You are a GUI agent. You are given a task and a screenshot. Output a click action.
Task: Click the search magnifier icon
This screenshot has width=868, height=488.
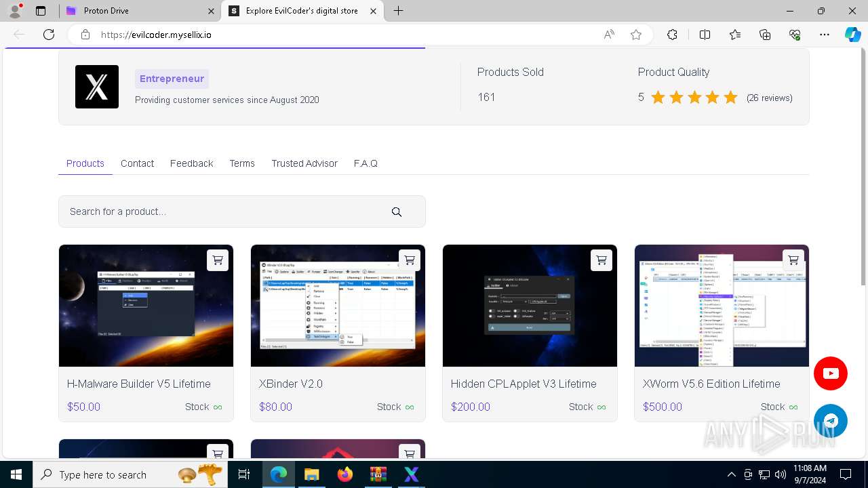397,212
